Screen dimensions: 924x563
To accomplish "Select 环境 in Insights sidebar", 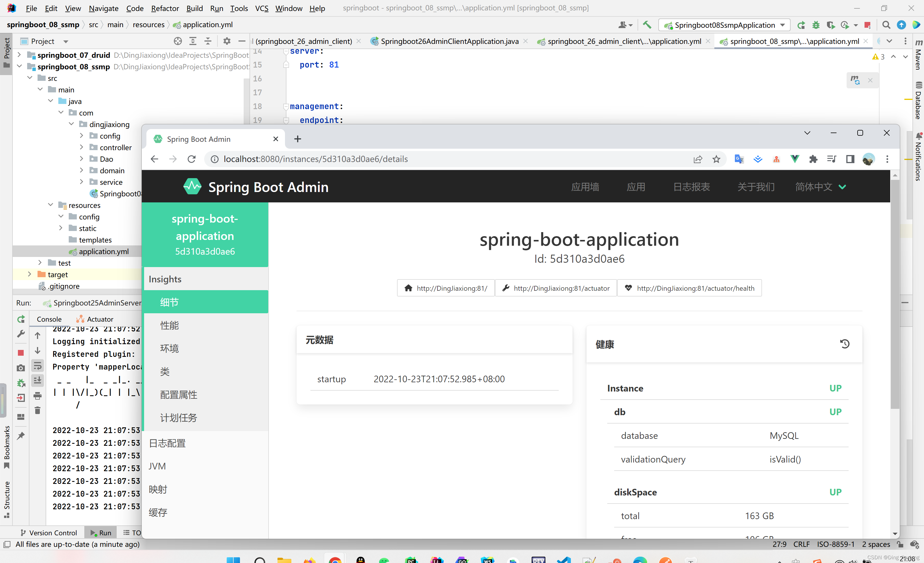I will coord(206,348).
